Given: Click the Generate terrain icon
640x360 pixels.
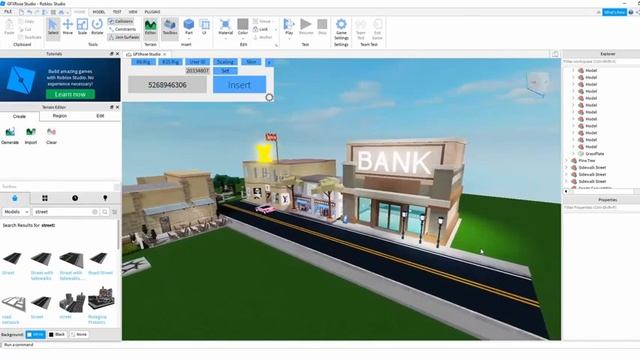Looking at the screenshot, I should click(x=10, y=132).
